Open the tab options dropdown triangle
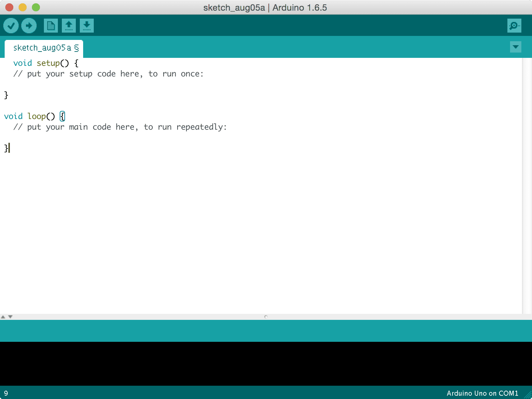 click(515, 47)
